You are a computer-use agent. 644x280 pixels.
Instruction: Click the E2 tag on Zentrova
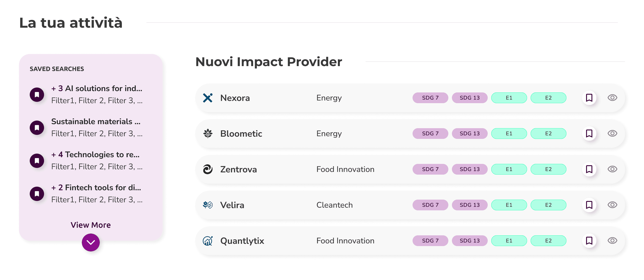coord(548,169)
